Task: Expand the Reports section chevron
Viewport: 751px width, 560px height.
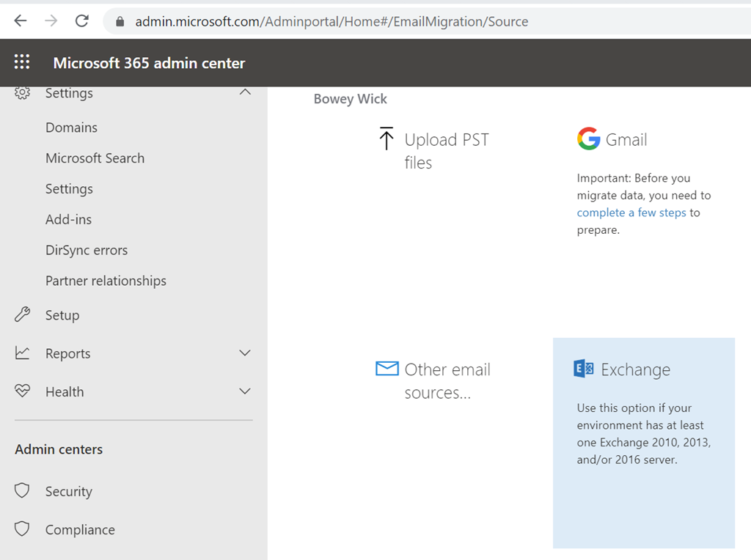Action: pos(245,353)
